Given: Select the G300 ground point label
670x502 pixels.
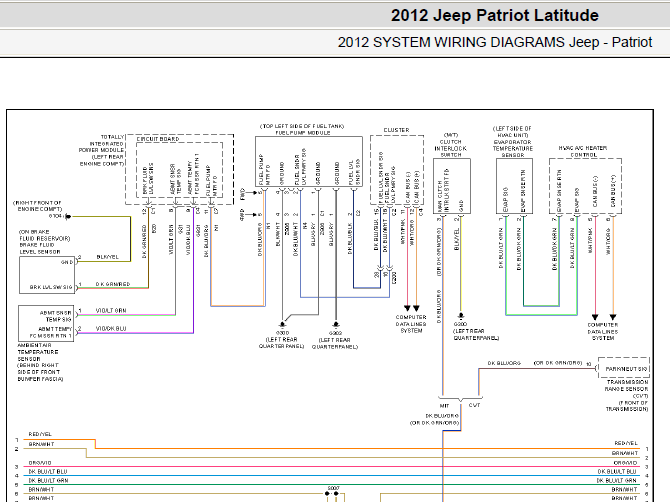Looking at the screenshot, I should (282, 333).
